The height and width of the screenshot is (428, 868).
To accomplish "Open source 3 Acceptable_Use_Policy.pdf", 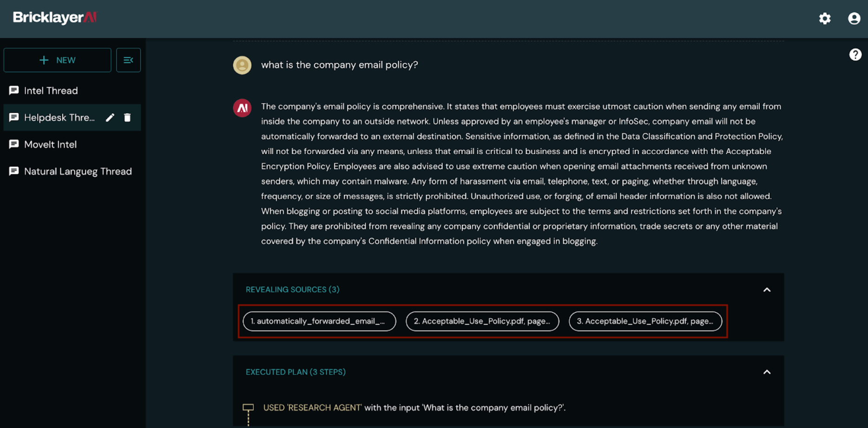I will point(645,321).
